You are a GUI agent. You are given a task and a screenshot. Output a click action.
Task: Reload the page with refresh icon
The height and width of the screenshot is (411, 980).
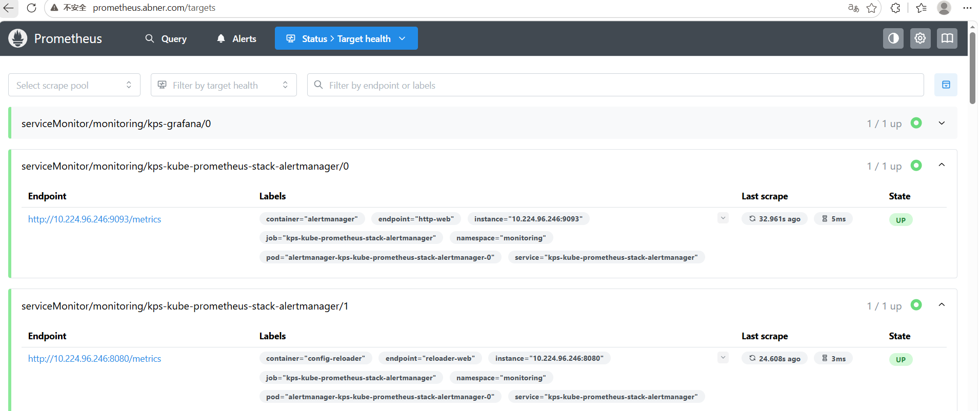[x=31, y=8]
